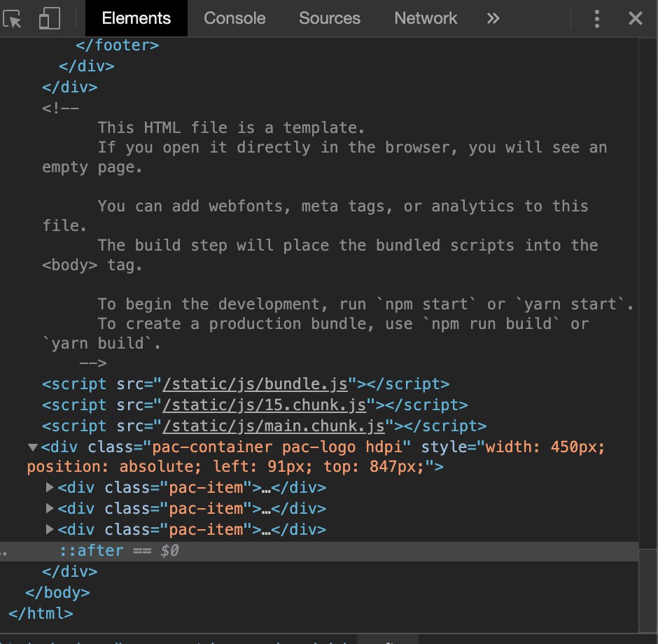658x644 pixels.
Task: Open the more tabs chevron menu
Action: pyautogui.click(x=493, y=18)
